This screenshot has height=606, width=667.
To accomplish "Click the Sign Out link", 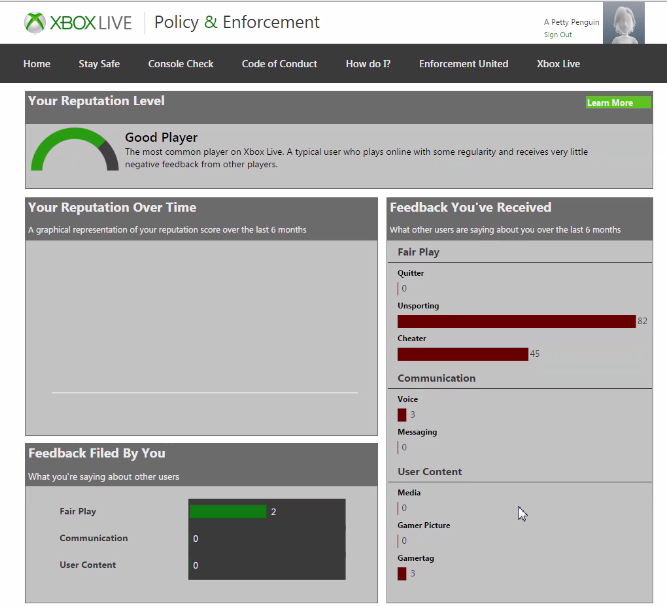I will pyautogui.click(x=558, y=34).
